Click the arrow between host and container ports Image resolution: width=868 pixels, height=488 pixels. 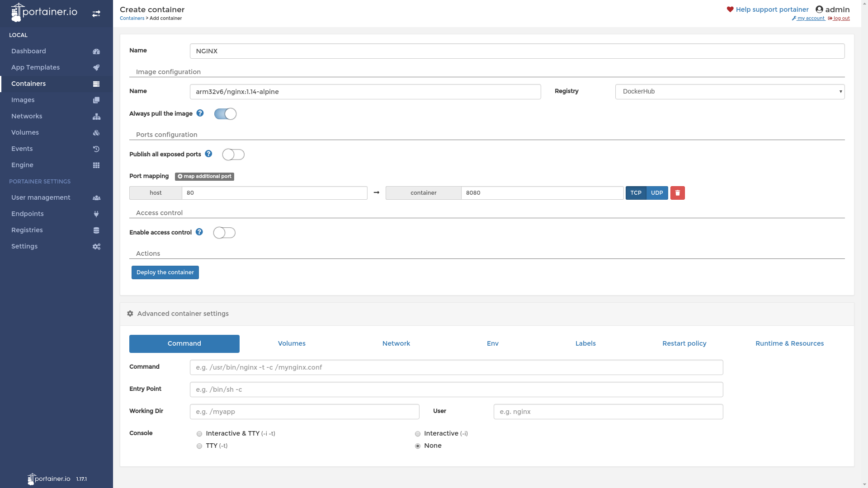pyautogui.click(x=377, y=192)
